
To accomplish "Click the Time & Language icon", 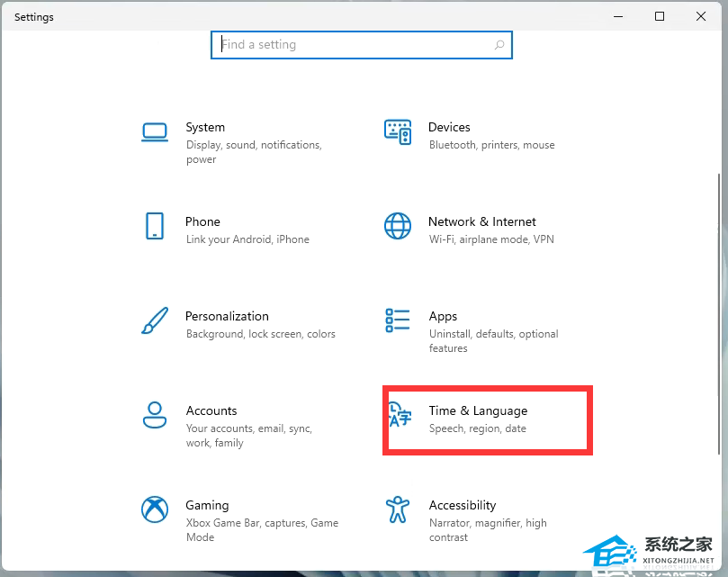I will tap(399, 415).
